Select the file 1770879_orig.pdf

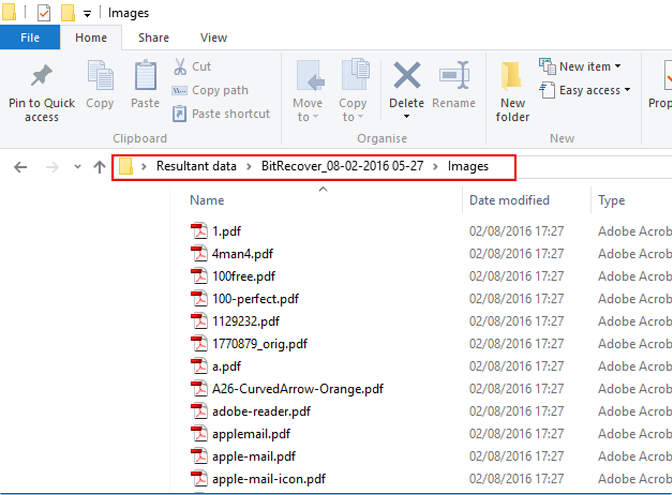pyautogui.click(x=260, y=344)
